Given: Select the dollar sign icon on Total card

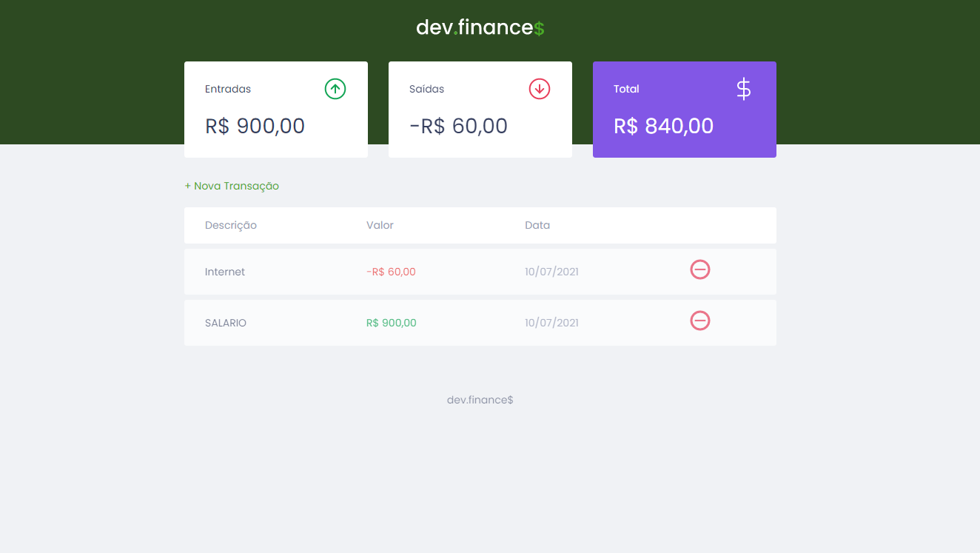Looking at the screenshot, I should coord(742,89).
